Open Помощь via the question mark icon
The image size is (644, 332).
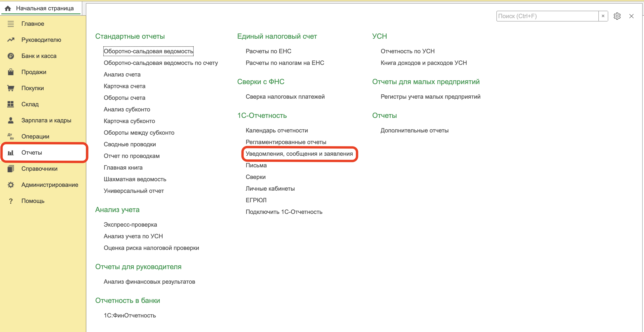[11, 201]
